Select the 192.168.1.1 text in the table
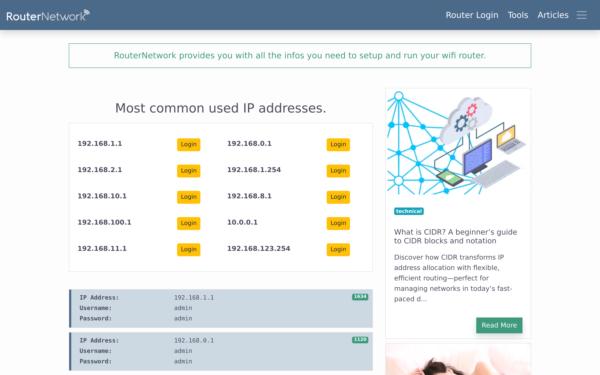The height and width of the screenshot is (375, 600). pyautogui.click(x=99, y=143)
